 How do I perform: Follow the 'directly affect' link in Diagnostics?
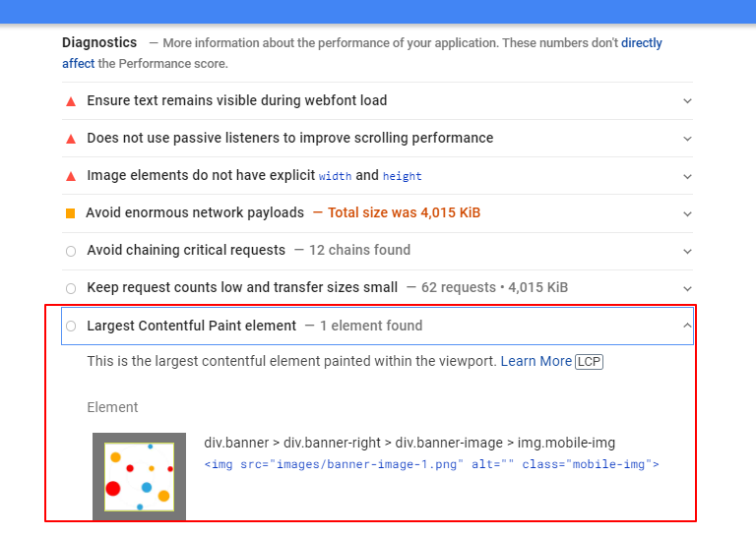pyautogui.click(x=641, y=43)
